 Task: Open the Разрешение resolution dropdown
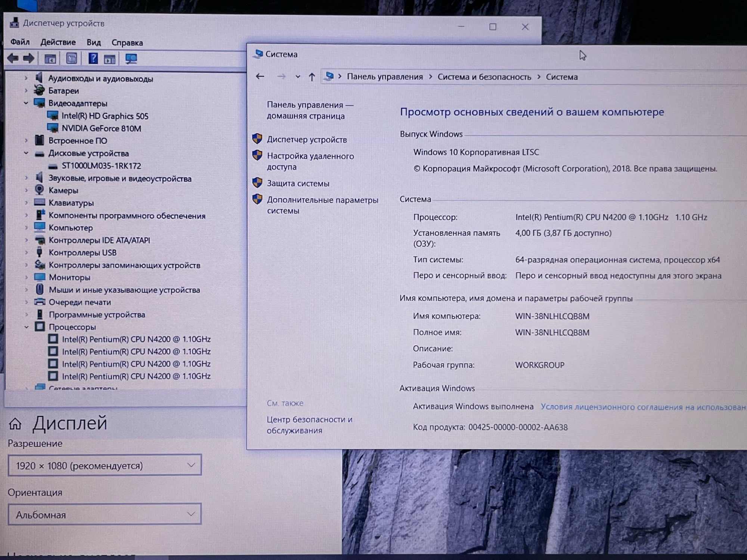(x=105, y=465)
